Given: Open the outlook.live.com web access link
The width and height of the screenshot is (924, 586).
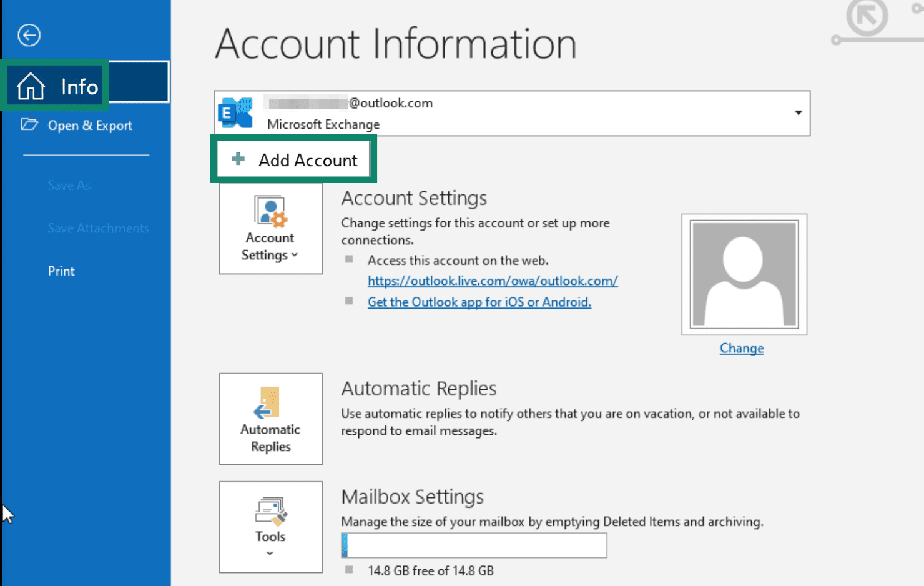Looking at the screenshot, I should [493, 281].
